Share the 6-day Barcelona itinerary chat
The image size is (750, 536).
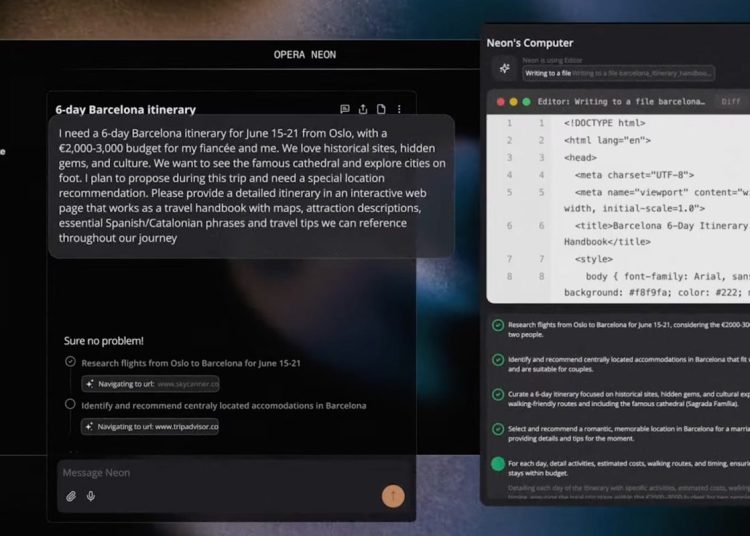363,109
